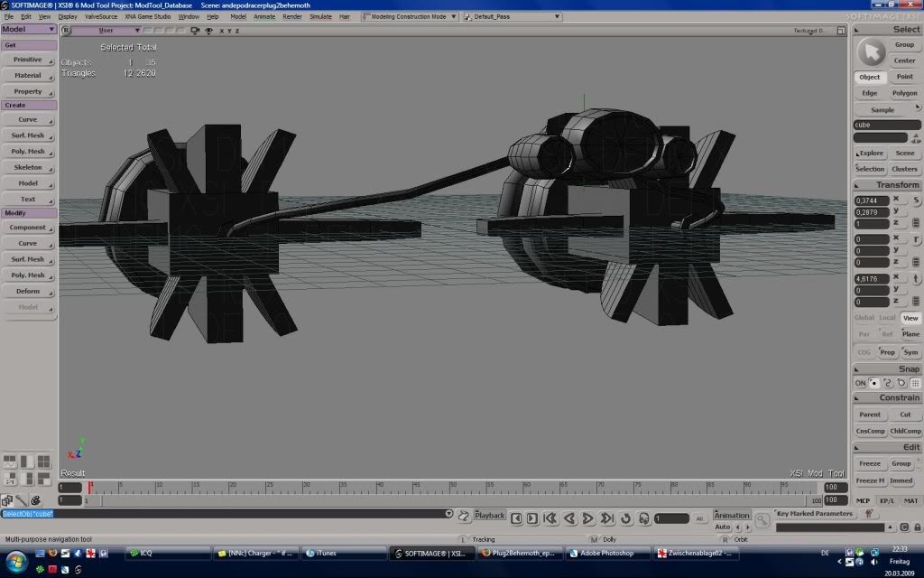Click the script editor icon beside command line
This screenshot has width=924, height=578.
[x=463, y=517]
